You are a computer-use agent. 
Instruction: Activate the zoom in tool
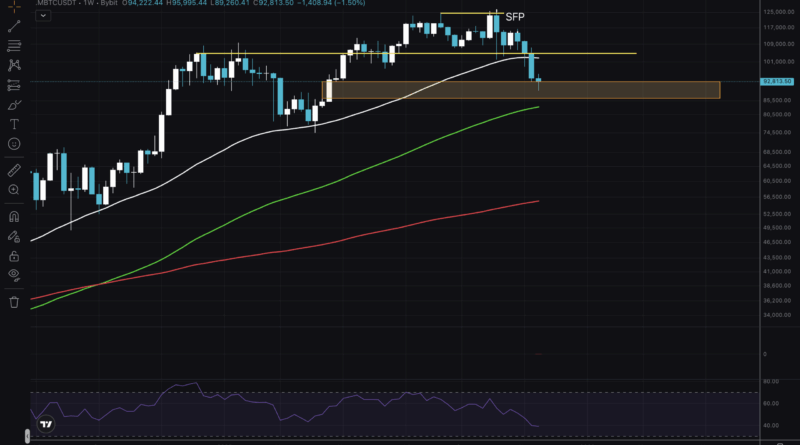[14, 189]
